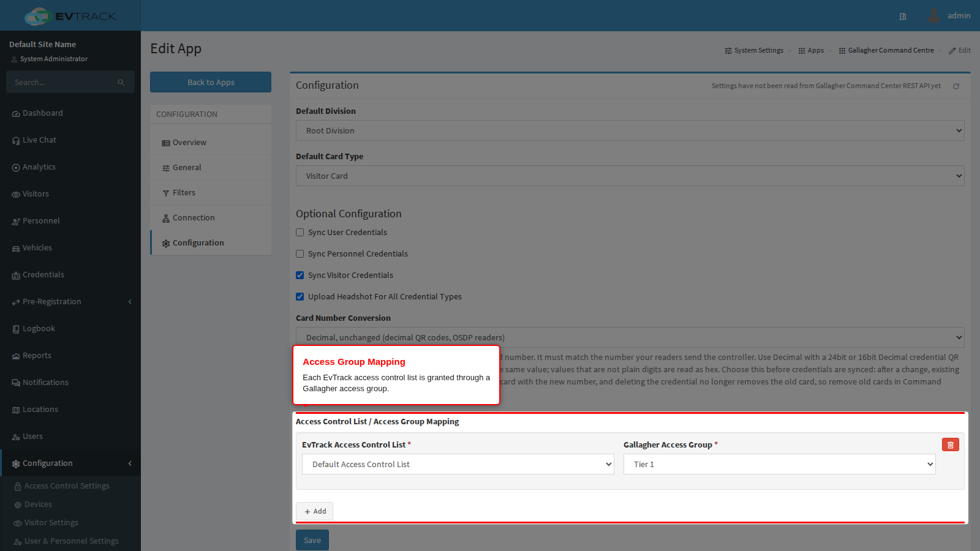The image size is (980, 551).
Task: Enable Sync Personnel Credentials checkbox
Action: click(x=300, y=254)
